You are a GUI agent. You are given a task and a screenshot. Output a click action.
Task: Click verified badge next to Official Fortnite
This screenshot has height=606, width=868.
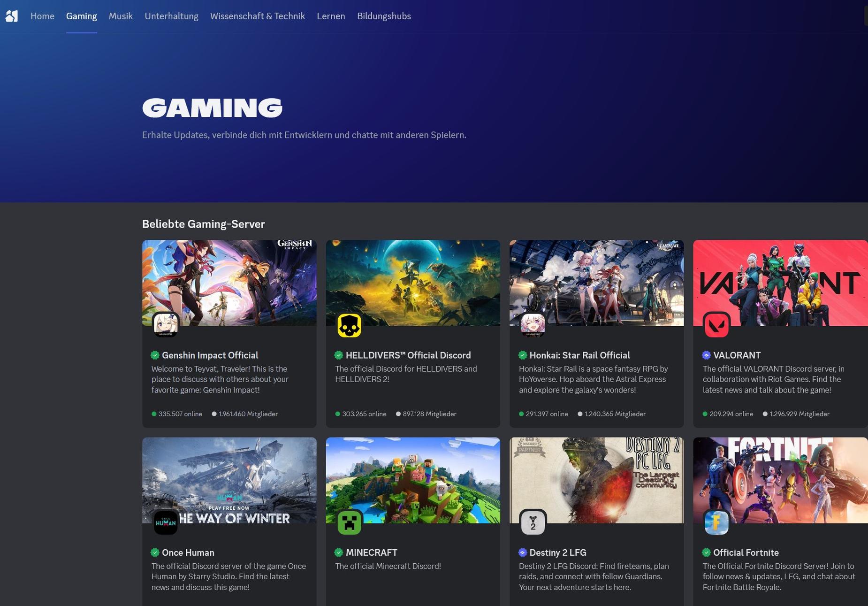(706, 552)
